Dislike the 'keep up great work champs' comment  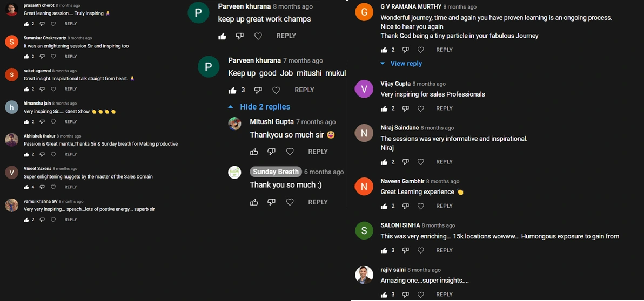[x=240, y=36]
